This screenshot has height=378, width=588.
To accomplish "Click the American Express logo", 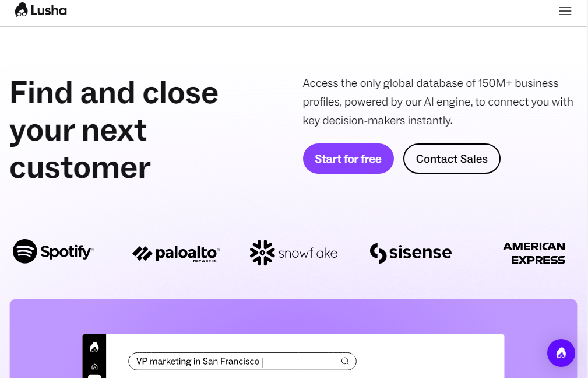I will pyautogui.click(x=534, y=253).
